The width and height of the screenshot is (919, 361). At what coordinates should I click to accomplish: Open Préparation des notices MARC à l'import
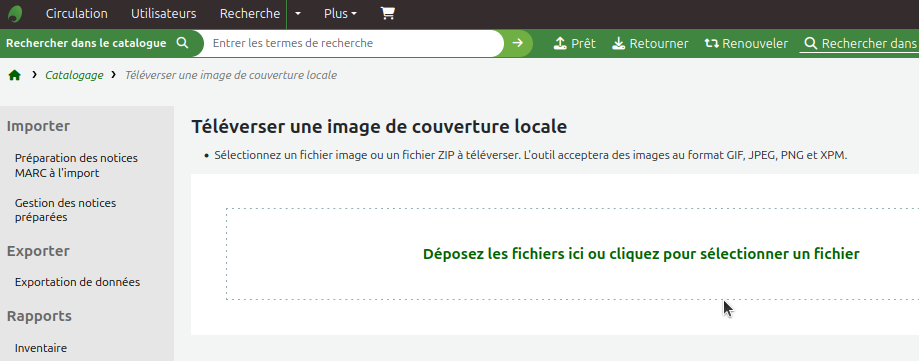(76, 165)
